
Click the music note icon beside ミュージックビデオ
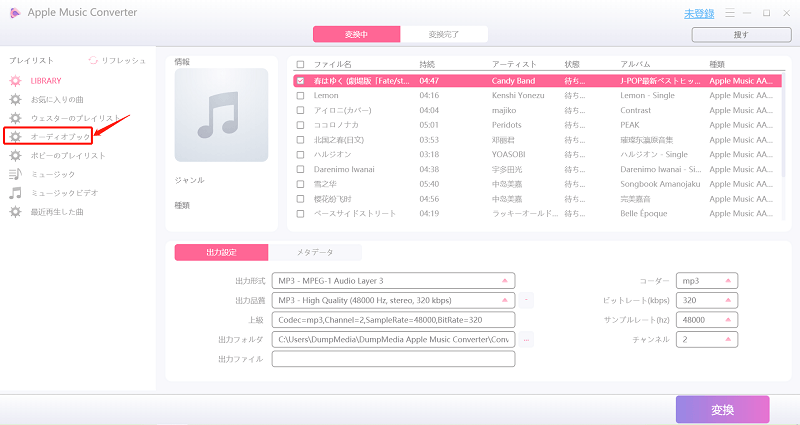(15, 193)
